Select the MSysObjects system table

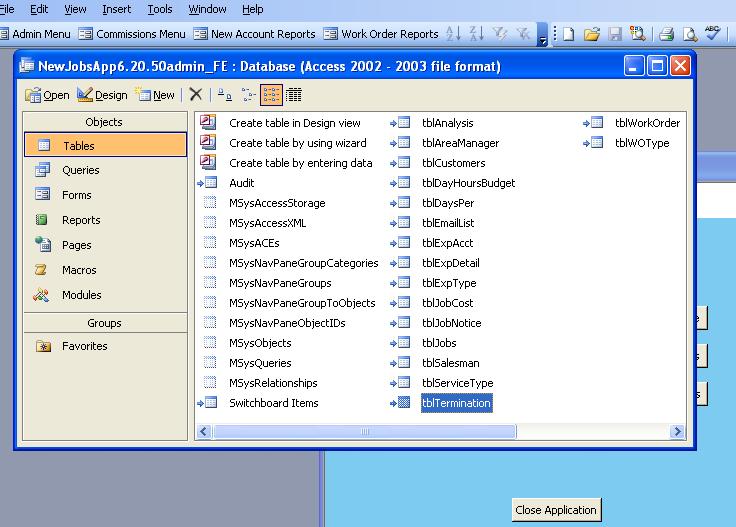(260, 343)
